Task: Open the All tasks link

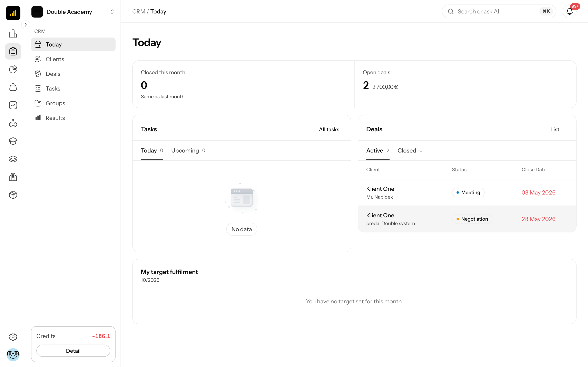Action: [x=329, y=129]
